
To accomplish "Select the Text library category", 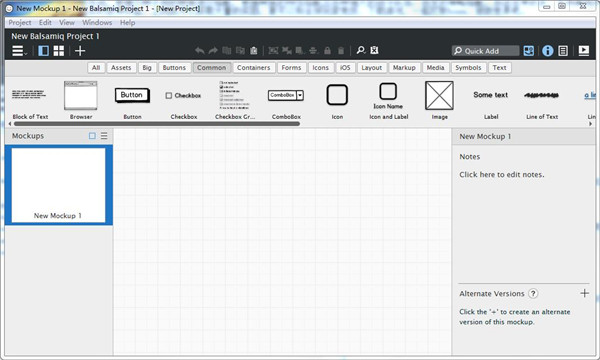I will pyautogui.click(x=500, y=68).
